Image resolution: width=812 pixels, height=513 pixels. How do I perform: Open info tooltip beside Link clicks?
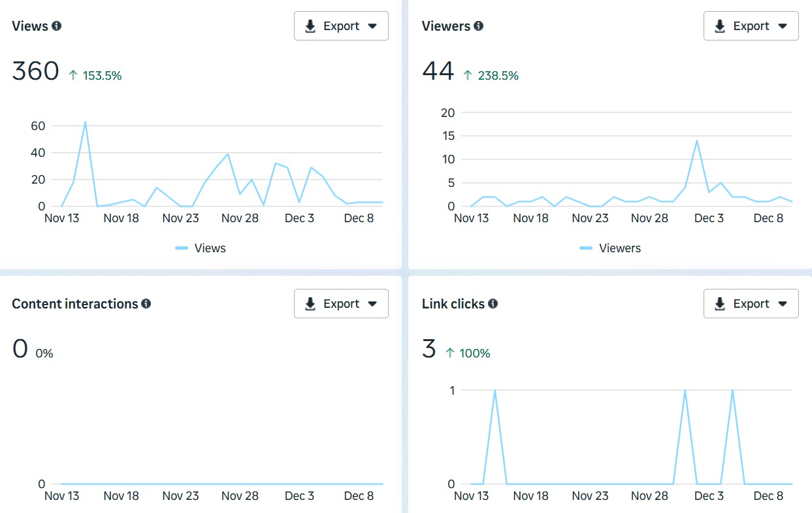pos(493,304)
